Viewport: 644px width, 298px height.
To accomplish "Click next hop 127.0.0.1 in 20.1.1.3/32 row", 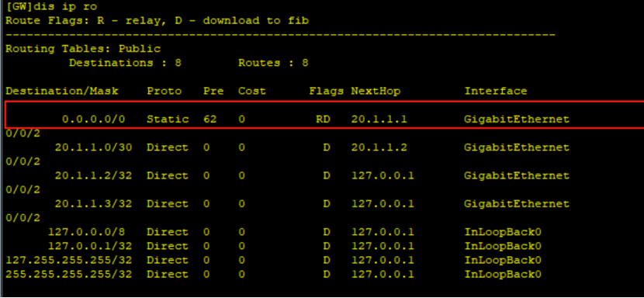I will pos(383,204).
